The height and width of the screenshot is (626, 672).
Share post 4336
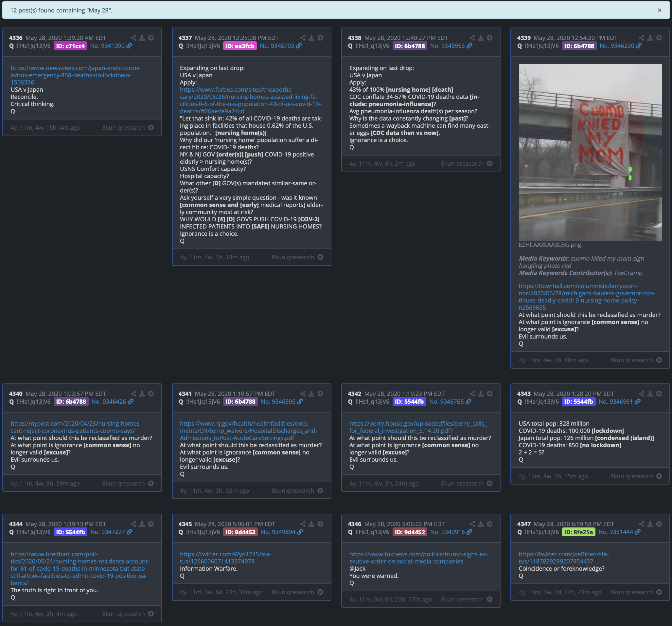pos(133,38)
